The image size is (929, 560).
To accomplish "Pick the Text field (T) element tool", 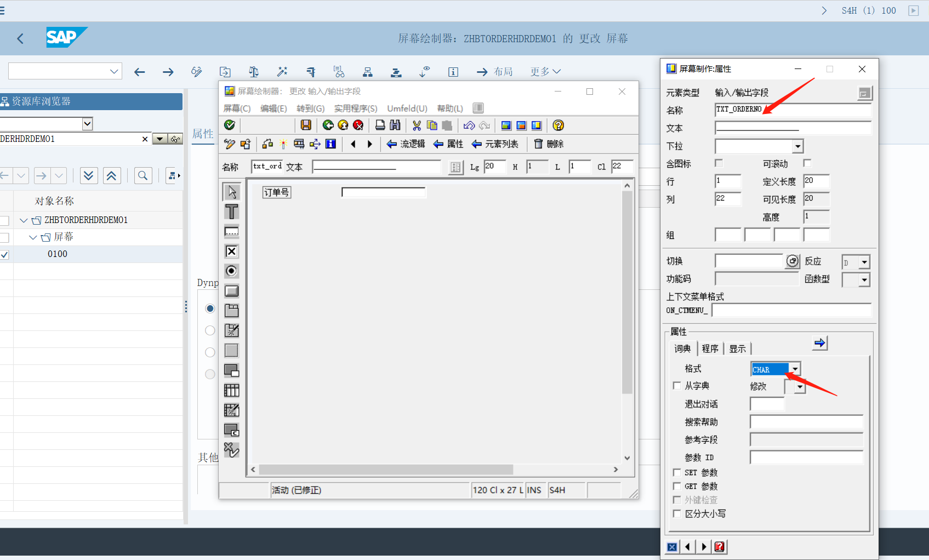I will (x=232, y=212).
